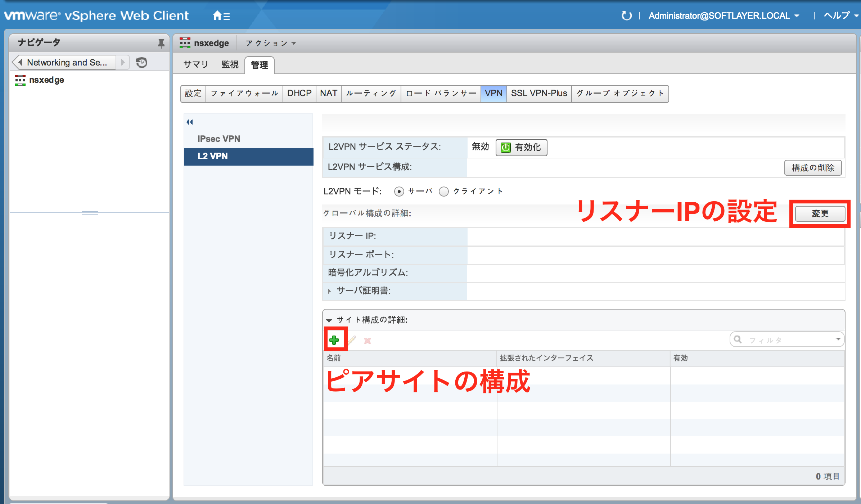The width and height of the screenshot is (861, 504).
Task: Click the リスナー ポート: label
Action: pyautogui.click(x=361, y=255)
